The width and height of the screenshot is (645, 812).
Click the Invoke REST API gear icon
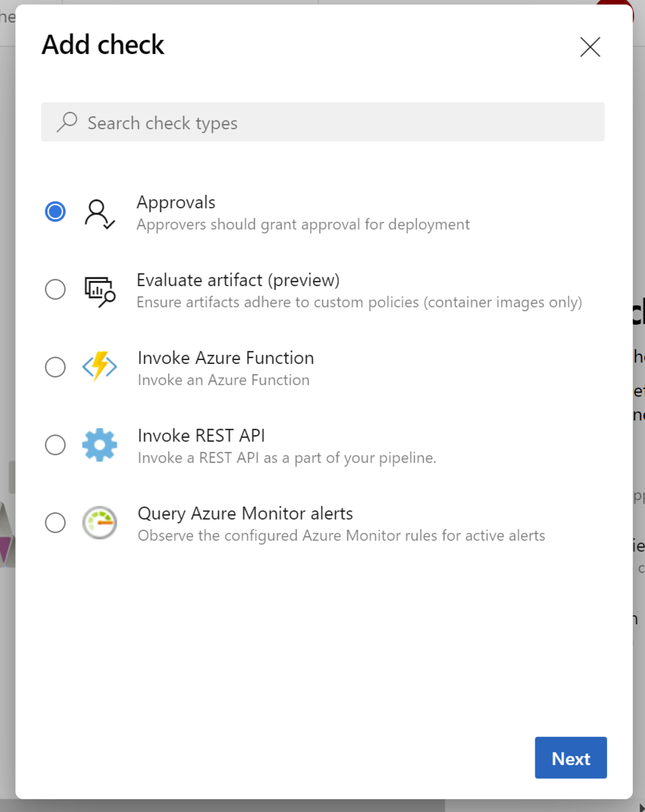click(x=99, y=445)
